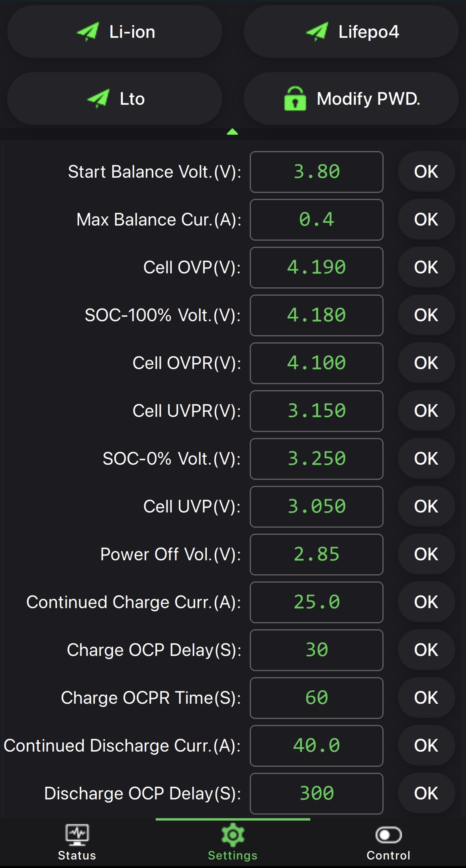The width and height of the screenshot is (466, 868).
Task: Select the Max Balance Cur input
Action: tap(317, 220)
